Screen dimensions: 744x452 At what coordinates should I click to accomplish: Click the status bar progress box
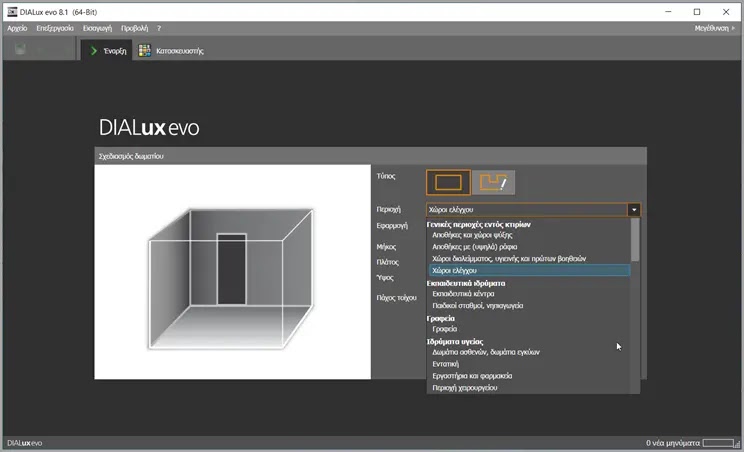coord(718,443)
